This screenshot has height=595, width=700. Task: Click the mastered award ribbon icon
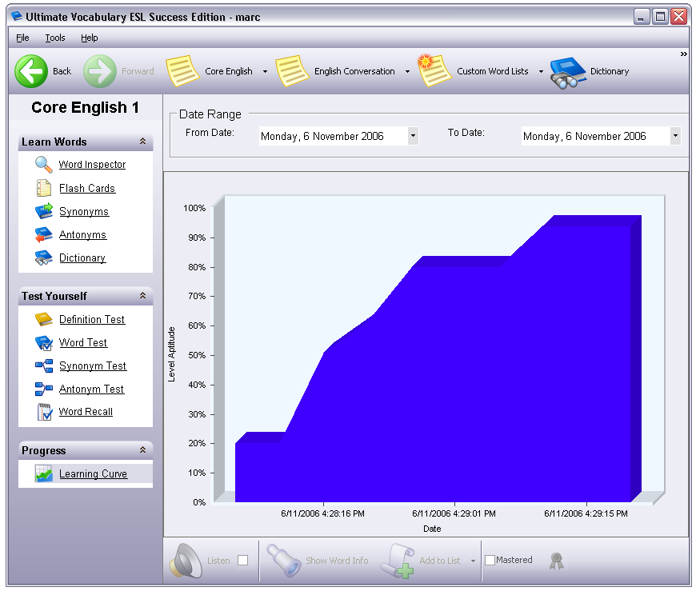[x=556, y=561]
